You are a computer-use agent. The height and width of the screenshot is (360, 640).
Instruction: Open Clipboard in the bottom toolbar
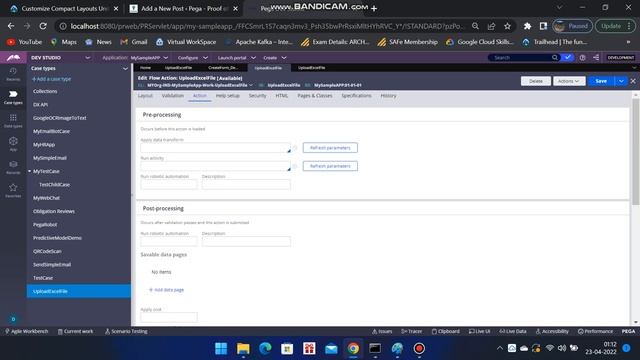[x=446, y=331]
